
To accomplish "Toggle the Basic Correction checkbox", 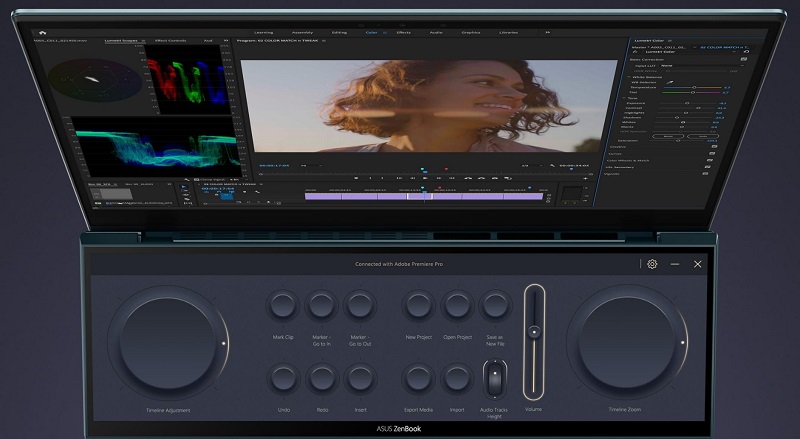I will [743, 59].
